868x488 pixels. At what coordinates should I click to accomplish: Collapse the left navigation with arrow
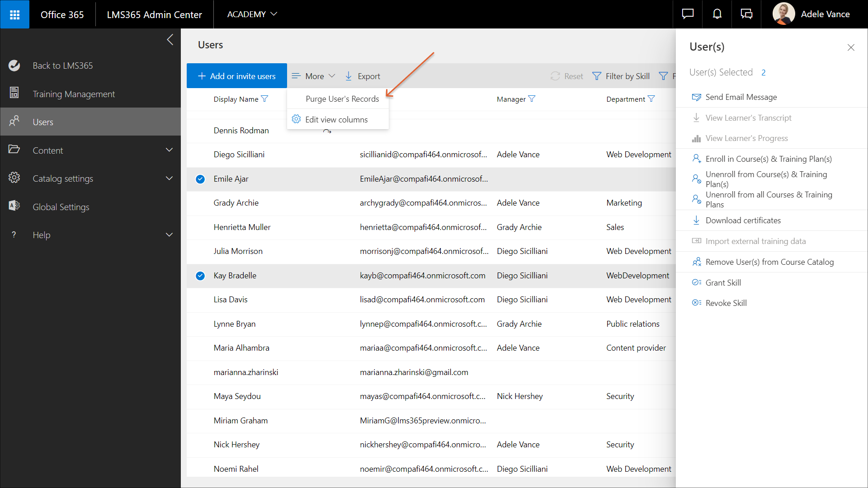pos(170,40)
